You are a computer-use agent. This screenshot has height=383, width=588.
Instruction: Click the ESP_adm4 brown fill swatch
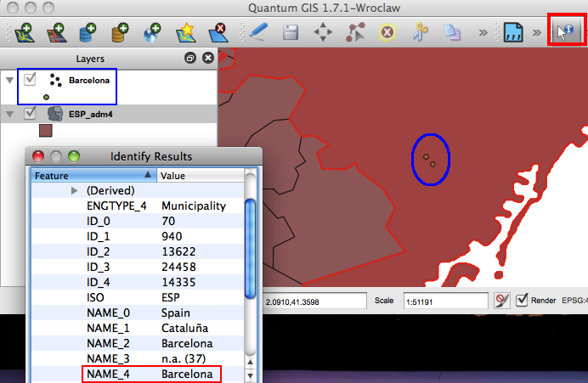[46, 131]
